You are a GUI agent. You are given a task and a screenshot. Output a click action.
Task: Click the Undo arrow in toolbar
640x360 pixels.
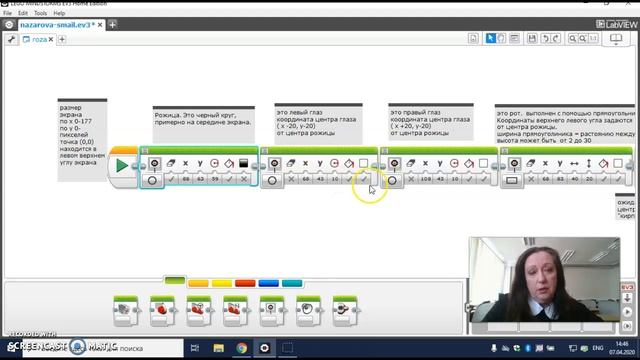click(545, 38)
